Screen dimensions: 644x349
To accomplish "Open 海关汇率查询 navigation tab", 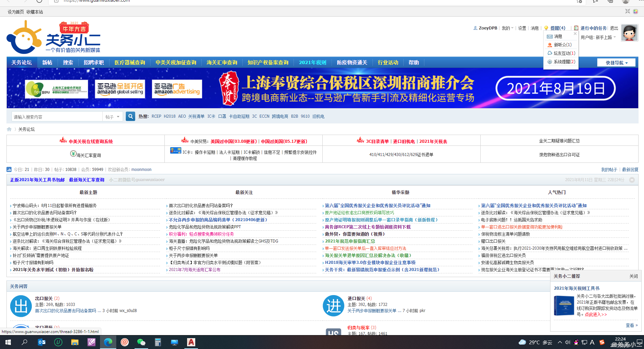I will click(222, 62).
